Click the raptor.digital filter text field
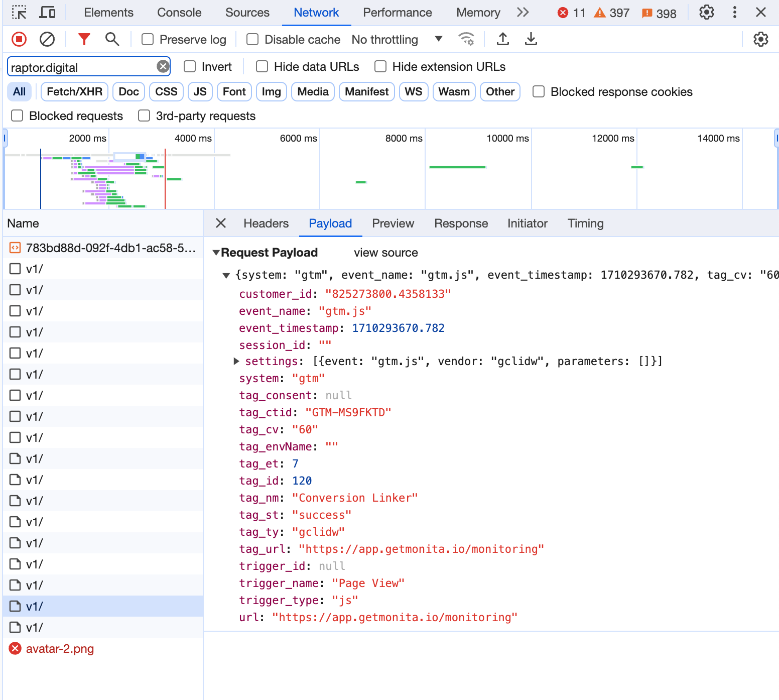Screen dimensions: 779x700 80,67
